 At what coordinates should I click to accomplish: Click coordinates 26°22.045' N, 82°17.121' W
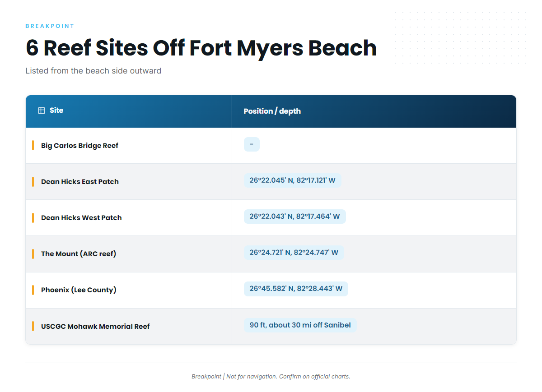(293, 180)
